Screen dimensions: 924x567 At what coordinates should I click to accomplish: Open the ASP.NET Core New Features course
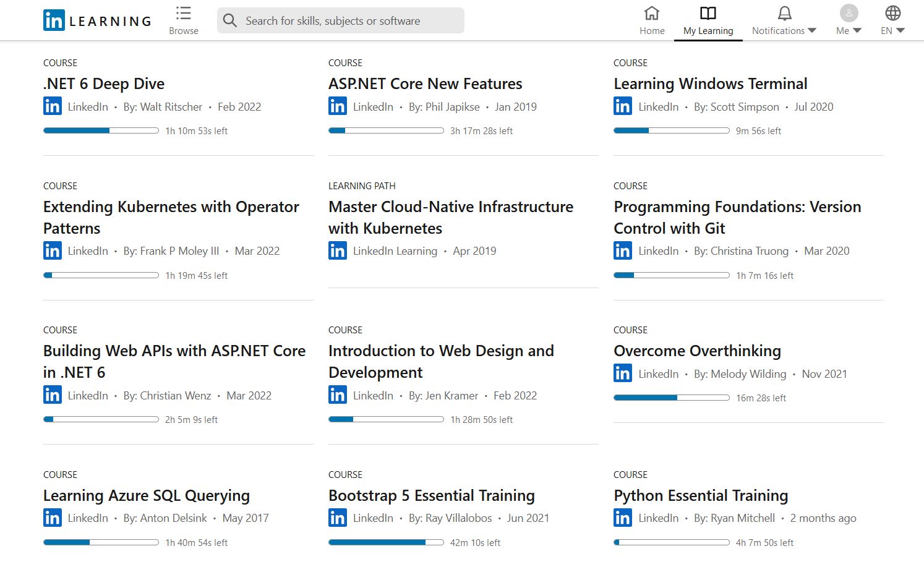425,83
